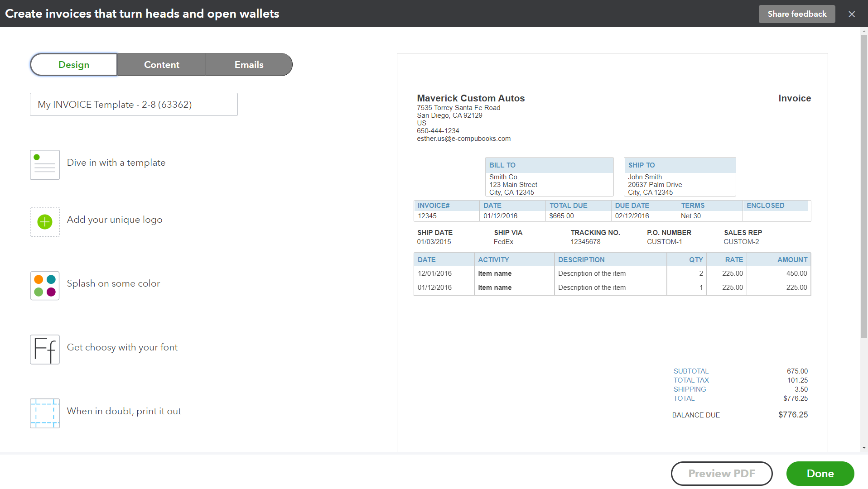Click the green plus logo upload icon
This screenshot has width=868, height=489.
pos(44,222)
